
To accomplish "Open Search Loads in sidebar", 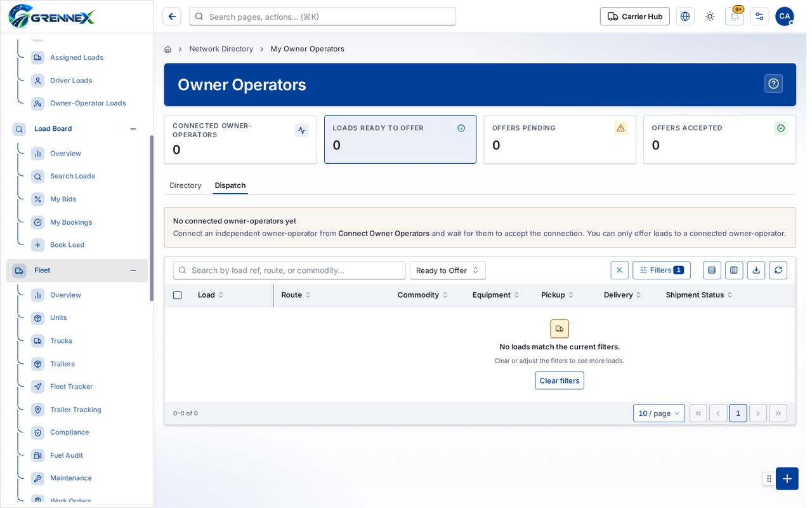I will point(72,177).
